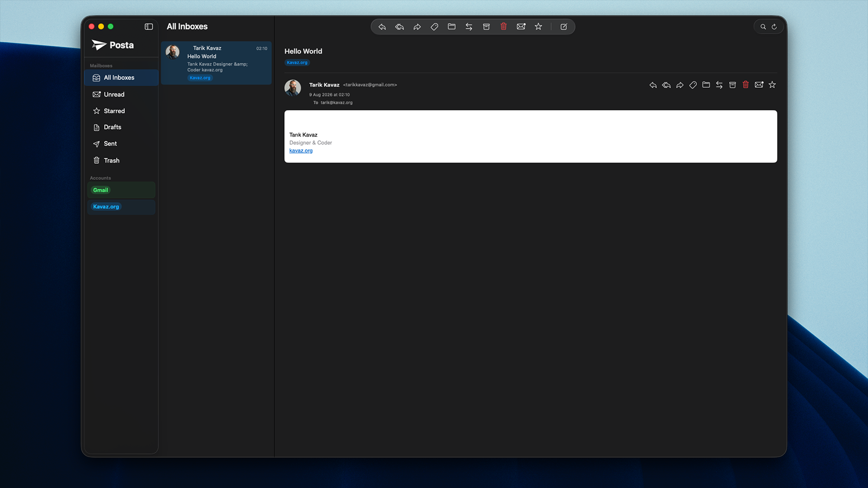Open the Unread mailbox
868x488 pixels.
tap(122, 94)
